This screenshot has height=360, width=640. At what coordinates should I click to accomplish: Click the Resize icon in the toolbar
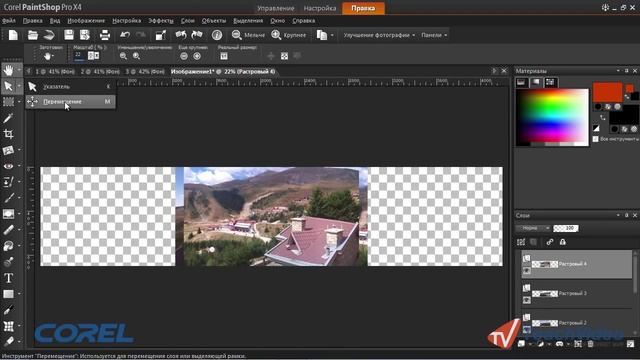(x=161, y=35)
